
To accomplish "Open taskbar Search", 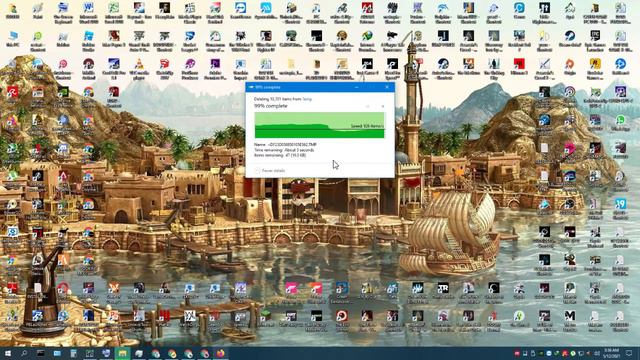I will pos(24,353).
